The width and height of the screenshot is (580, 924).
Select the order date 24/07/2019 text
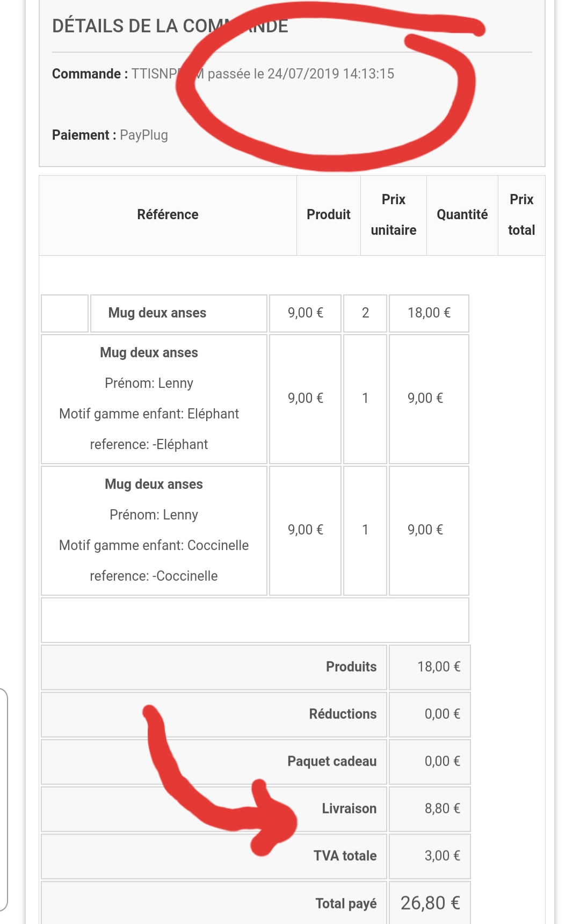pyautogui.click(x=303, y=74)
